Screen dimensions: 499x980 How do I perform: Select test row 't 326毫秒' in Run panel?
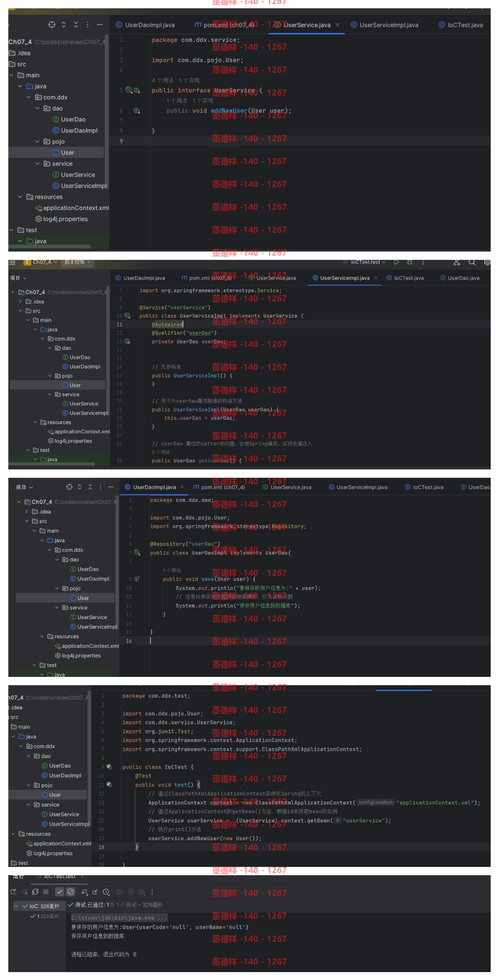coord(44,916)
